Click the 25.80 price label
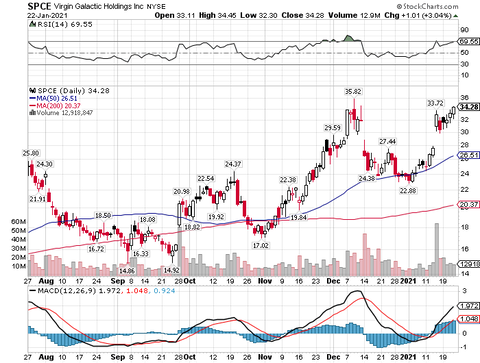480x363 pixels. click(31, 153)
